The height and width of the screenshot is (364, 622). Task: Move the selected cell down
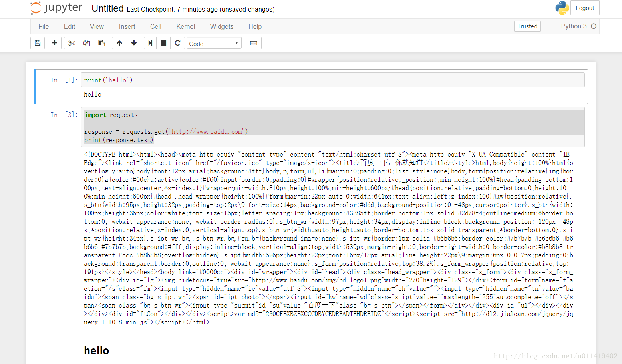click(x=134, y=43)
